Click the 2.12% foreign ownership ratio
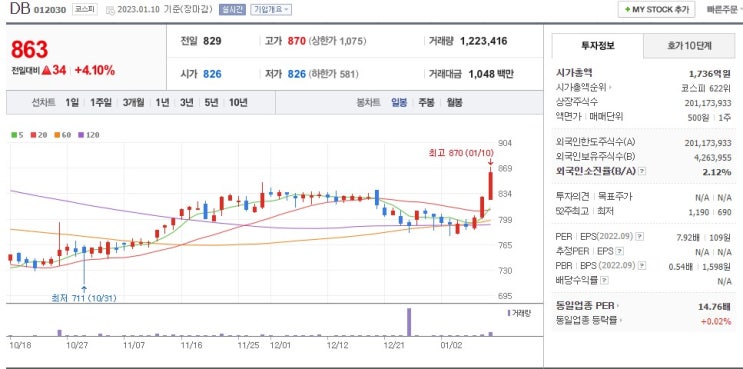Screen dimensions: 743x369 pos(717,171)
